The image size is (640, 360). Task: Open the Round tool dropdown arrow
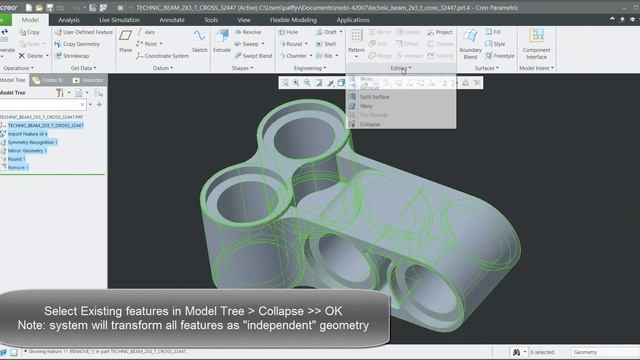(306, 44)
